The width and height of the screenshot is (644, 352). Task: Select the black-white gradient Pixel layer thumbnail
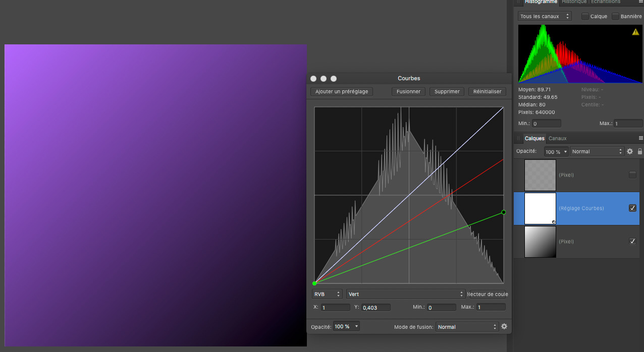[540, 242]
